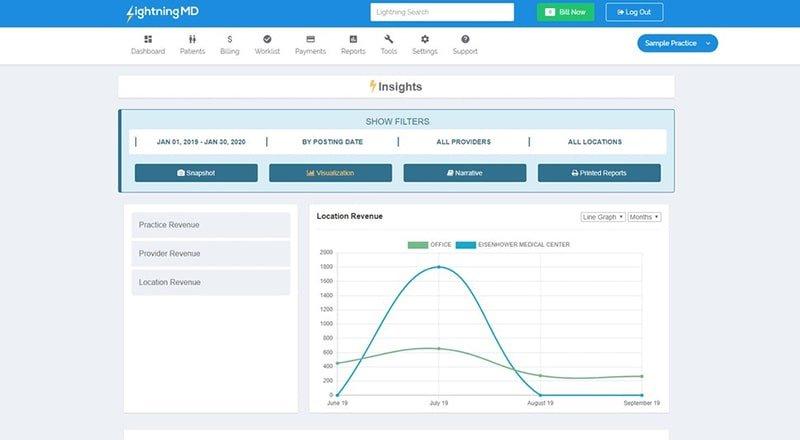Open Tools wrench icon
Image resolution: width=800 pixels, height=440 pixels.
[x=389, y=39]
